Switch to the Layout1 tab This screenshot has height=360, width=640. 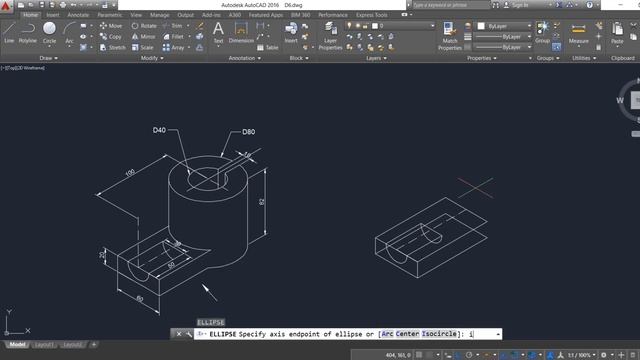click(44, 345)
